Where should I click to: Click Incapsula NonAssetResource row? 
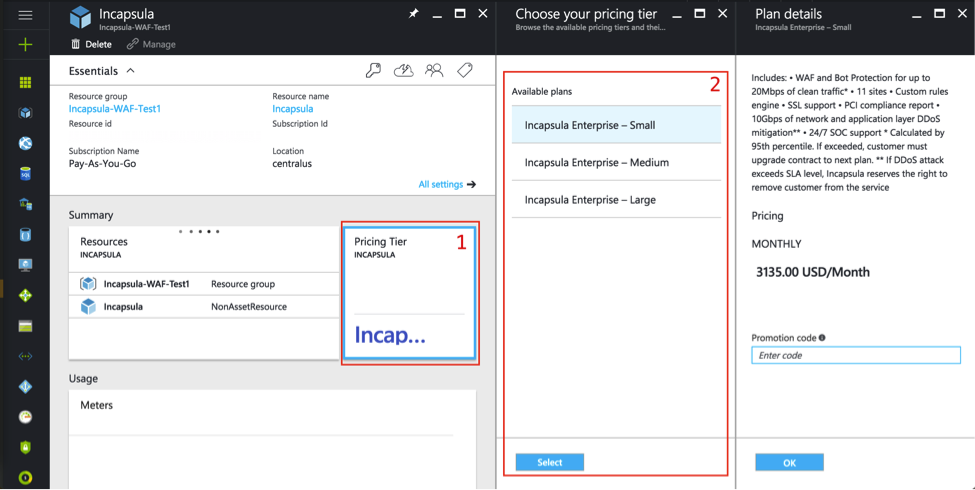click(203, 307)
